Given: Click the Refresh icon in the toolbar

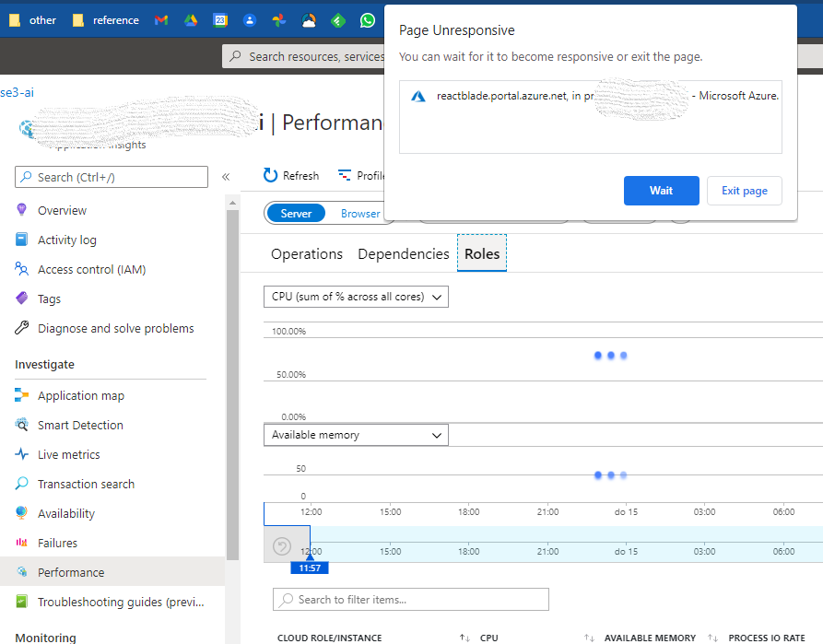Looking at the screenshot, I should coord(270,175).
